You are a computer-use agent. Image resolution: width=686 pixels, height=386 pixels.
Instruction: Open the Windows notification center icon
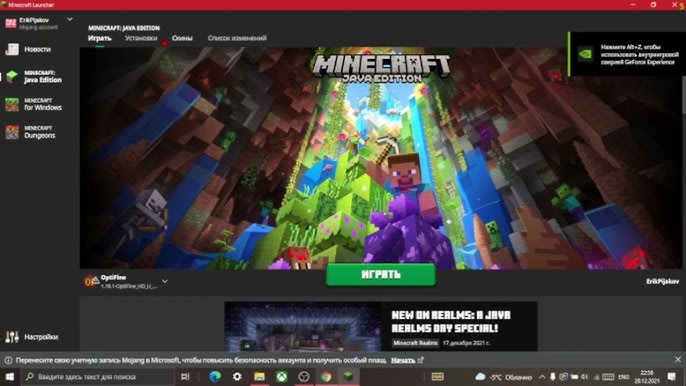(x=672, y=377)
